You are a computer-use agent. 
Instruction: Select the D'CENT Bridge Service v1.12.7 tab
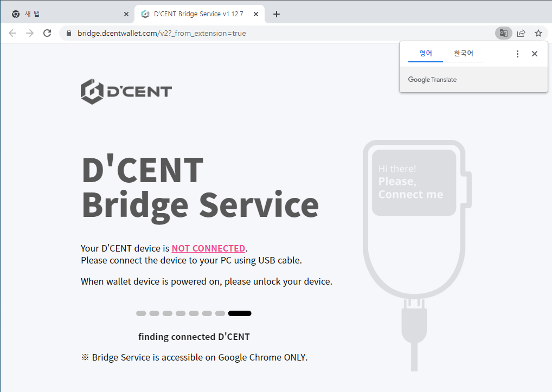click(x=199, y=14)
